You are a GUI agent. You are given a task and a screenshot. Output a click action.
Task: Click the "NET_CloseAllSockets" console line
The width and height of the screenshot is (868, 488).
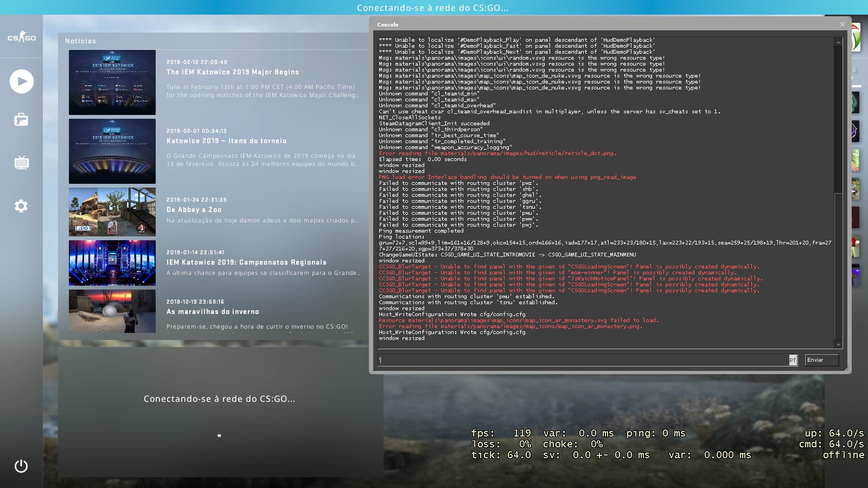pos(410,118)
